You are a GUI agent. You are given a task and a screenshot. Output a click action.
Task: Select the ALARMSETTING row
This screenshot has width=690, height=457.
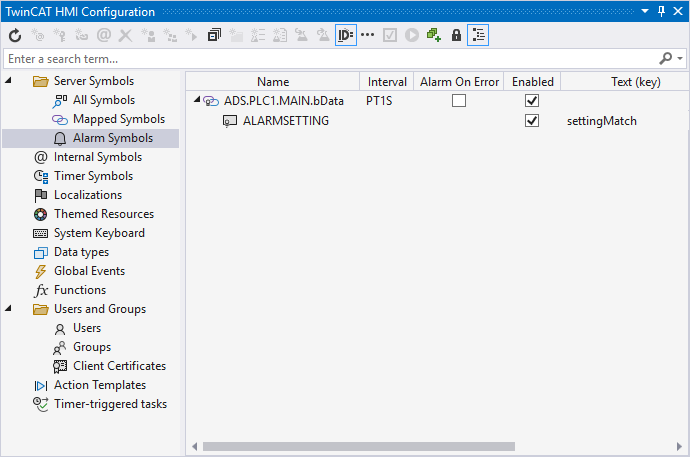[x=286, y=121]
